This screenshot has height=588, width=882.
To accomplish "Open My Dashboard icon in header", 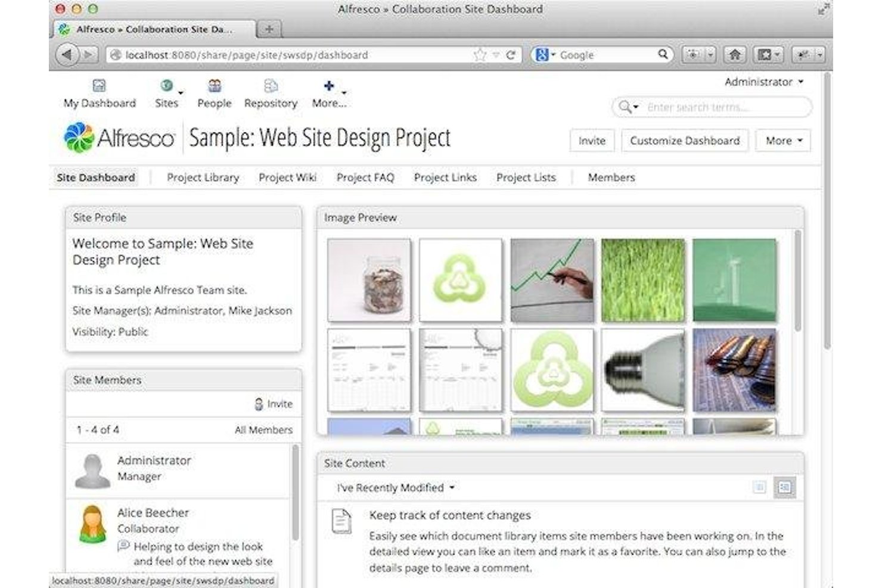I will click(x=99, y=85).
